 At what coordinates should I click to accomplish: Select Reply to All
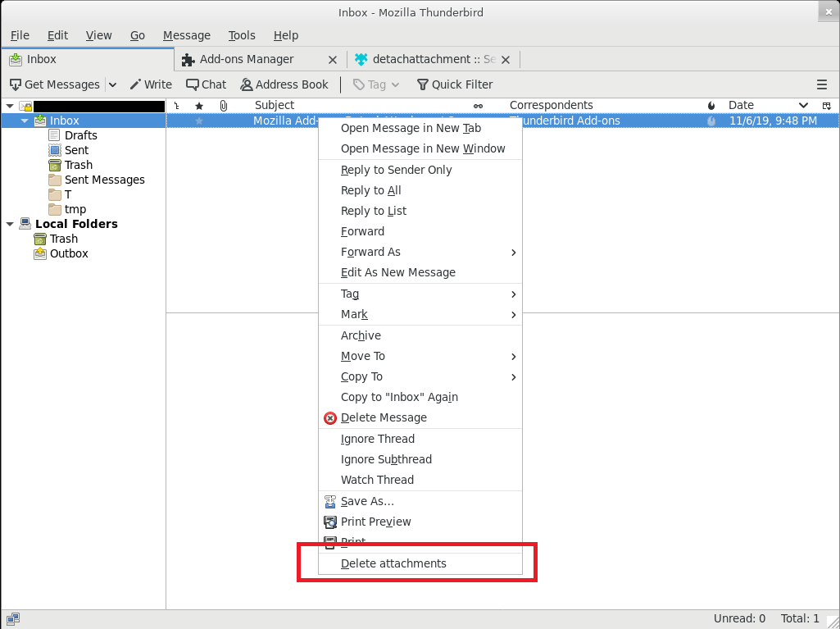pyautogui.click(x=420, y=190)
